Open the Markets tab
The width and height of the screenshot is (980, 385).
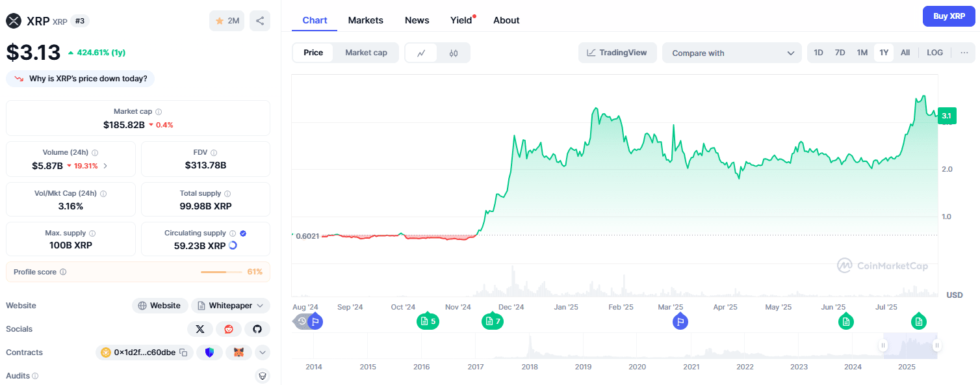coord(366,20)
